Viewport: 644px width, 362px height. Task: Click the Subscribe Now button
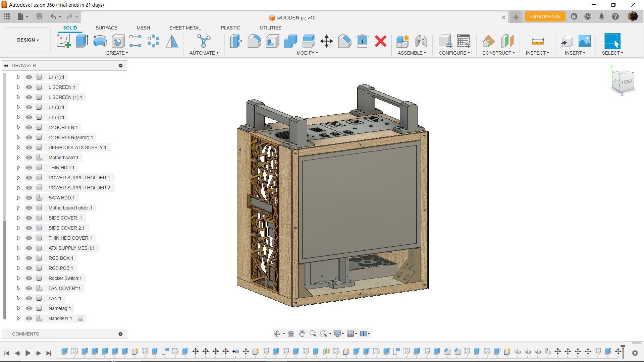(544, 16)
